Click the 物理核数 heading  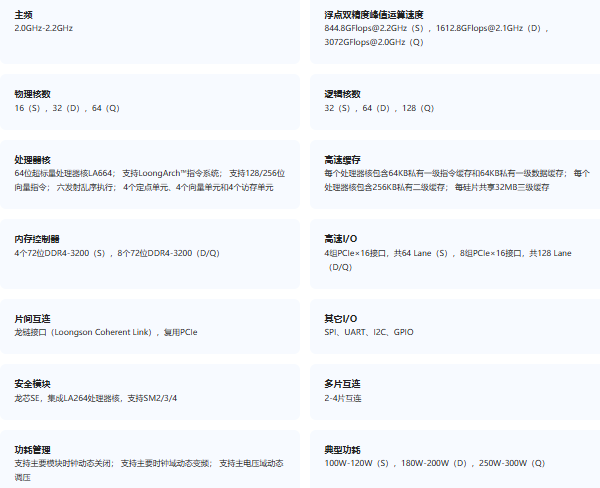[33, 93]
